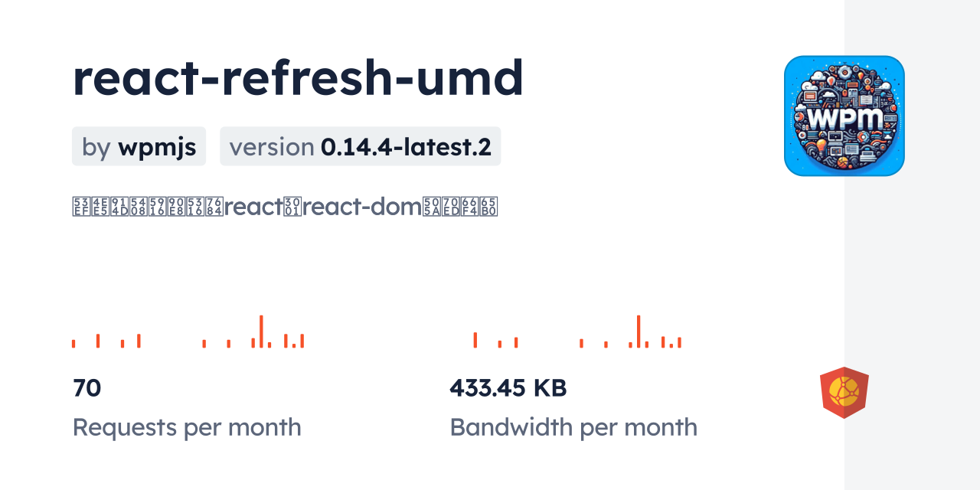Click the 433.45 KB bandwidth value
980x490 pixels.
click(x=508, y=388)
